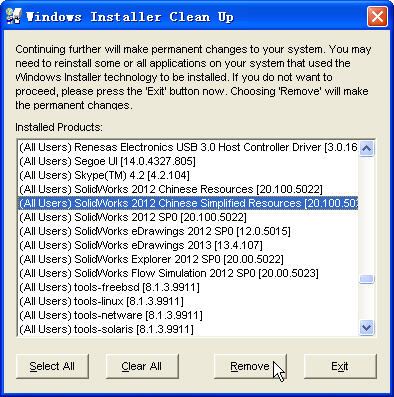
Task: Select the Segoe UI [14.0.4327.805] entry
Action: 188,161
